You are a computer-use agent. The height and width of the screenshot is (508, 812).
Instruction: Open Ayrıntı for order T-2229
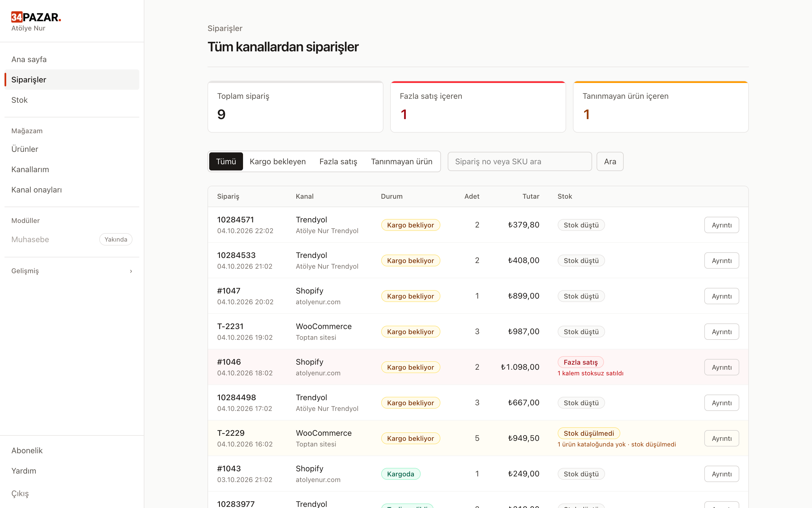(722, 439)
